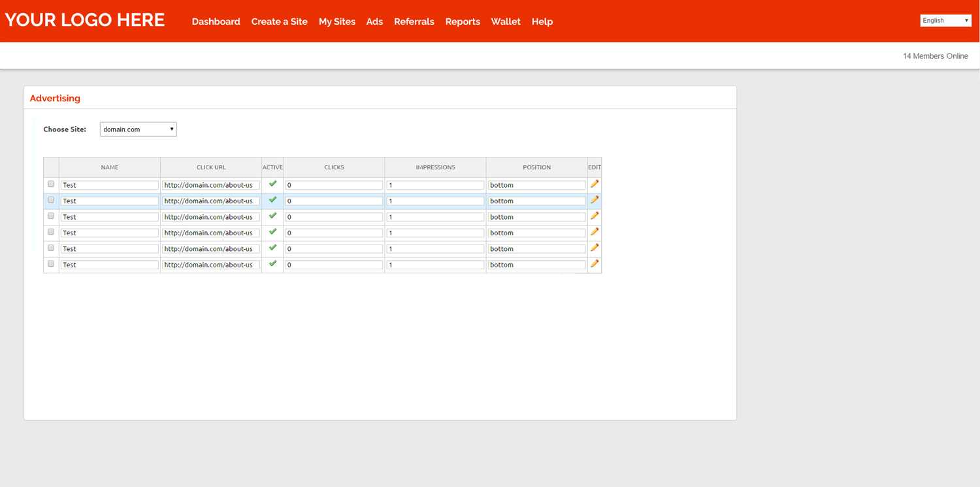Click the Advertising panel heading

coord(55,98)
